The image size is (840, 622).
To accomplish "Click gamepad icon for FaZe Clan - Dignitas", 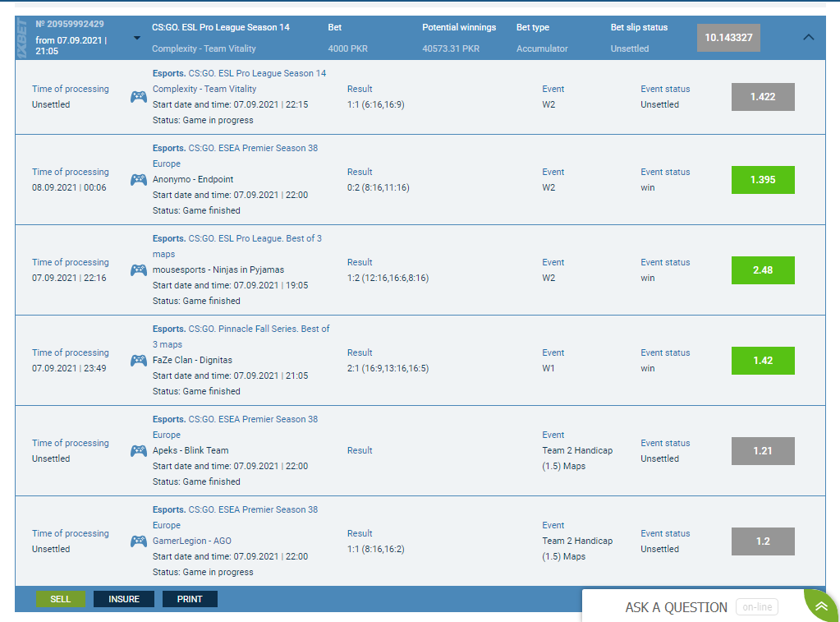I will pyautogui.click(x=139, y=361).
